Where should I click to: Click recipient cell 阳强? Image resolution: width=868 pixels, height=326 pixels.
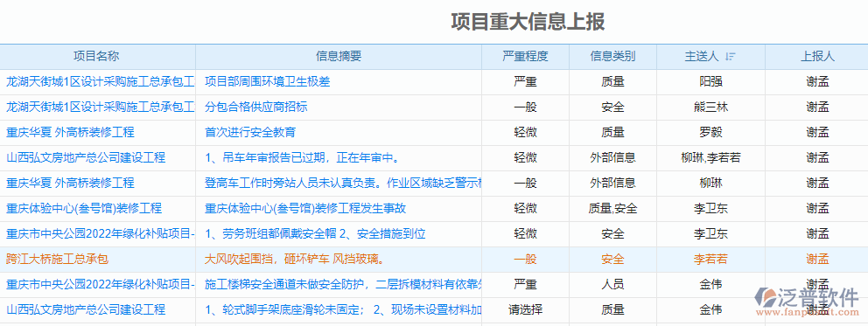710,82
